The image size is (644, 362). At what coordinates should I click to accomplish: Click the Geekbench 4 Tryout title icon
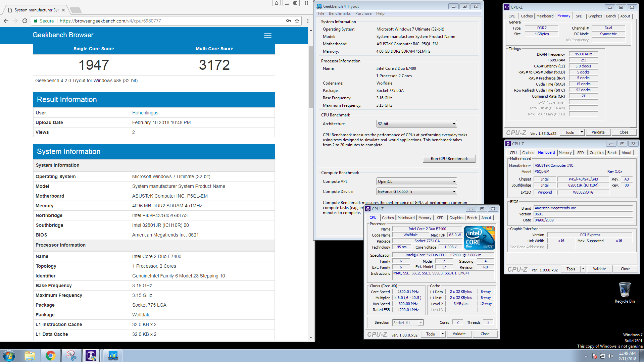pyautogui.click(x=319, y=6)
